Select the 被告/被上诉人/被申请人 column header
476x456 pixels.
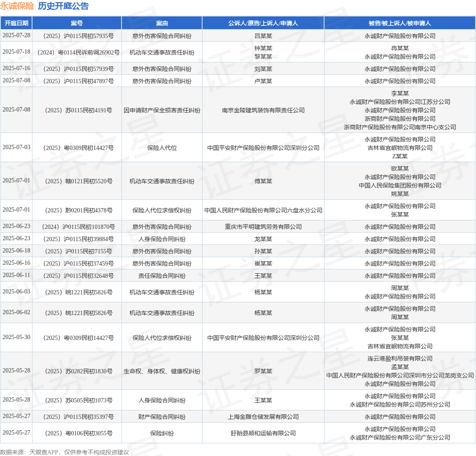tap(400, 23)
